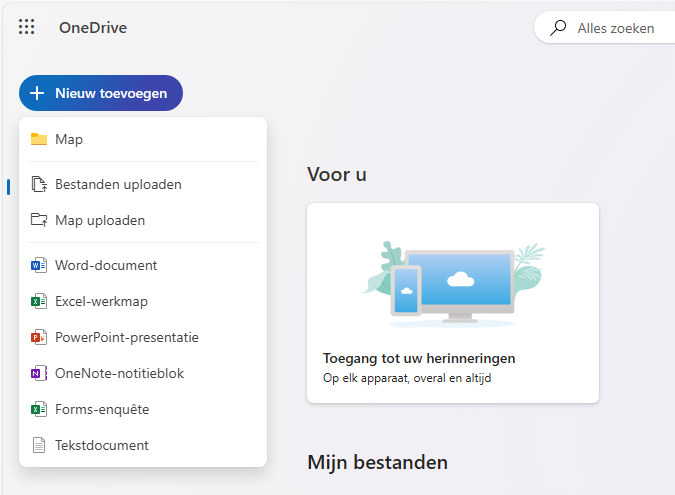The width and height of the screenshot is (675, 495).
Task: Choose Bestanden uploaden from the menu
Action: [x=143, y=184]
